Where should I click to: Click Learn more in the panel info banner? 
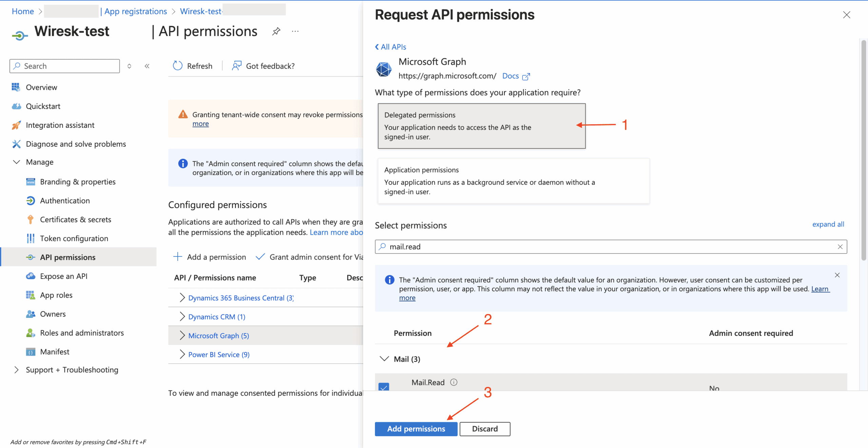tap(820, 289)
